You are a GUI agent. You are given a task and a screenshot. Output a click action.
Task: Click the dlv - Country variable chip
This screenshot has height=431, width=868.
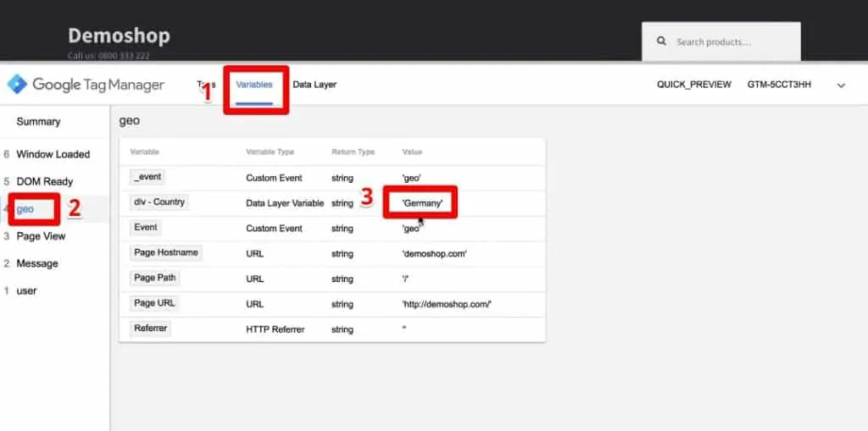pos(159,202)
